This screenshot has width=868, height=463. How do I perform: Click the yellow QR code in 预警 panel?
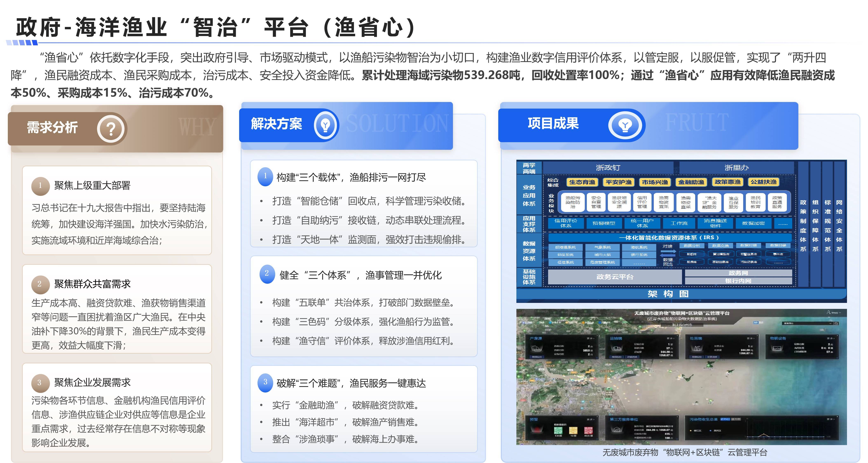click(573, 430)
